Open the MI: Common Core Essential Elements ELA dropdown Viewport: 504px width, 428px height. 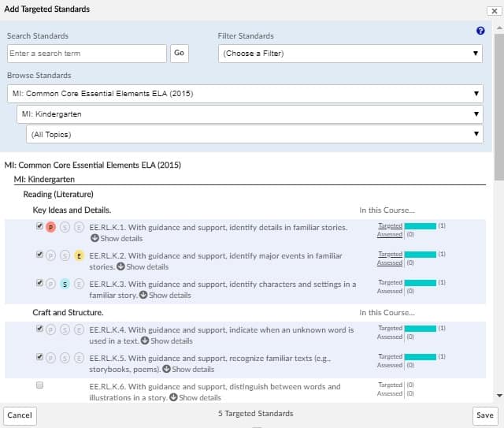tap(245, 94)
